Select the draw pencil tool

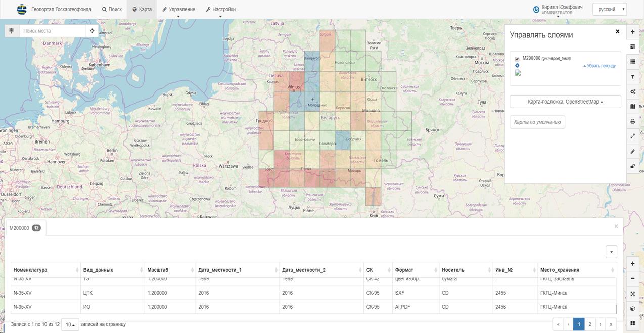coord(632,152)
